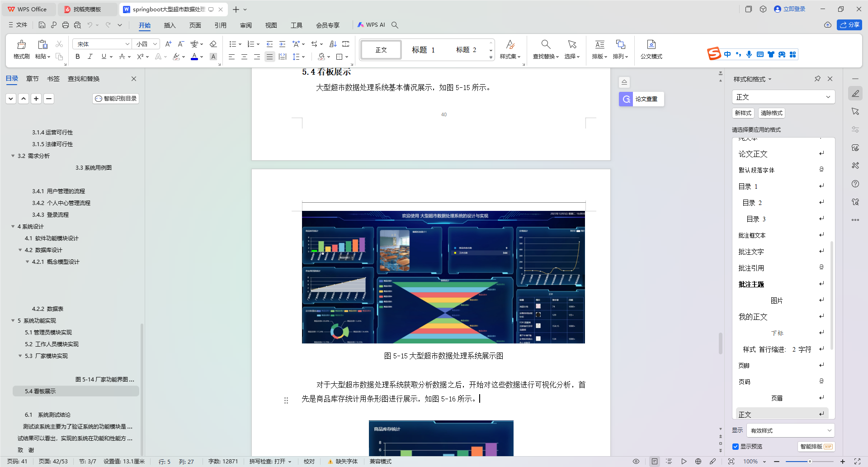Switch to the 视图 ribbon tab
Viewport: 868px width, 467px height.
271,25
